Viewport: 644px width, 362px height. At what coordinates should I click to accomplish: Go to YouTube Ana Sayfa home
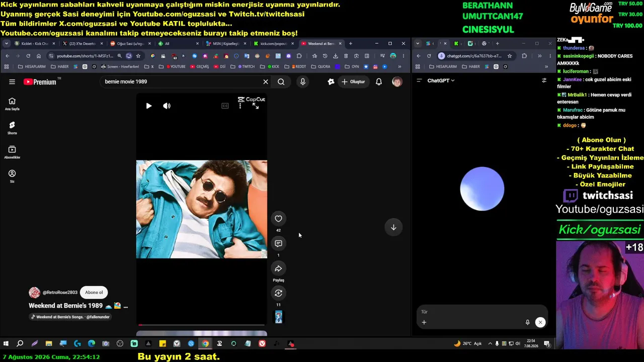[12, 104]
